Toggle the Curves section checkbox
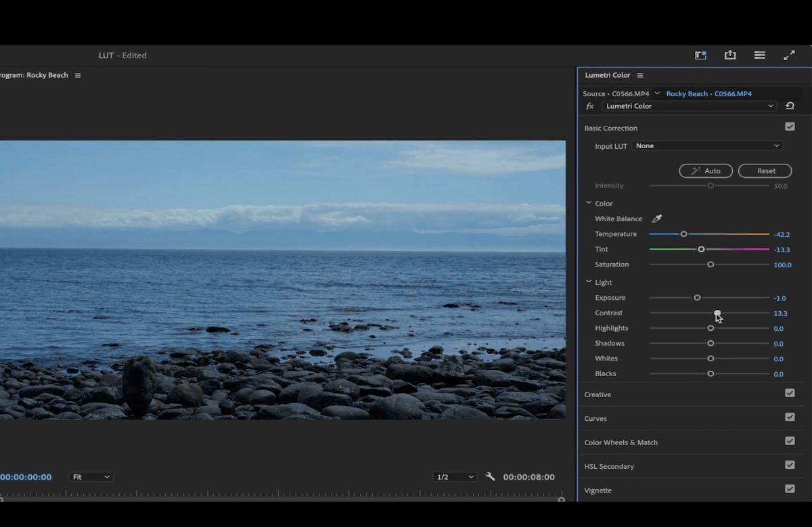Image resolution: width=812 pixels, height=527 pixels. [790, 417]
